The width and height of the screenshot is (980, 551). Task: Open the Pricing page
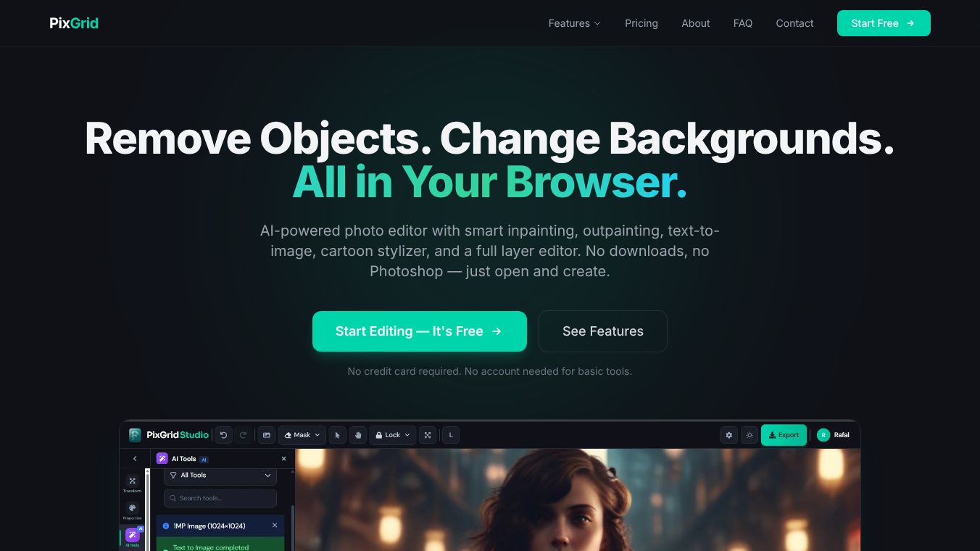point(641,23)
